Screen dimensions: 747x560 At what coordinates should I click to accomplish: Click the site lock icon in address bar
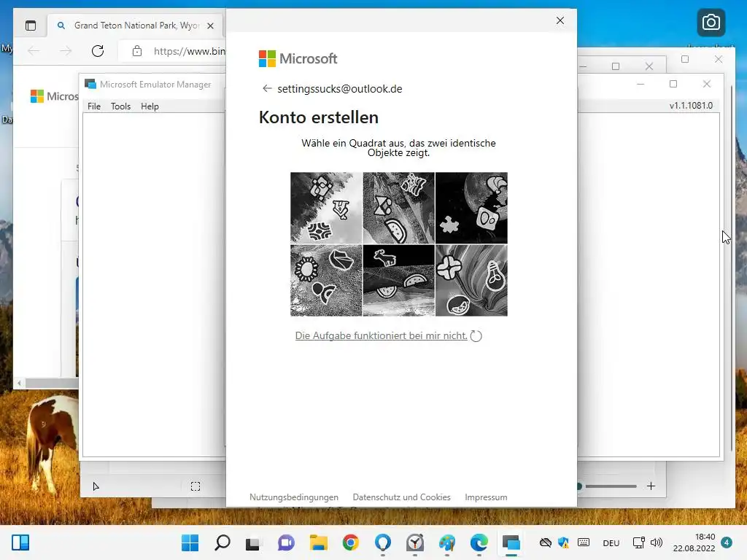(x=137, y=51)
